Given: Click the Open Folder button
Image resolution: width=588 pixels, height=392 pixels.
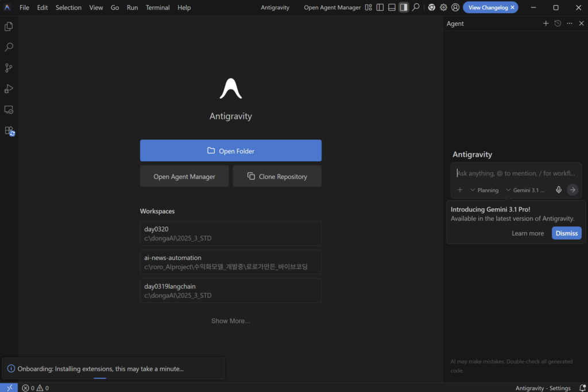Looking at the screenshot, I should (231, 150).
